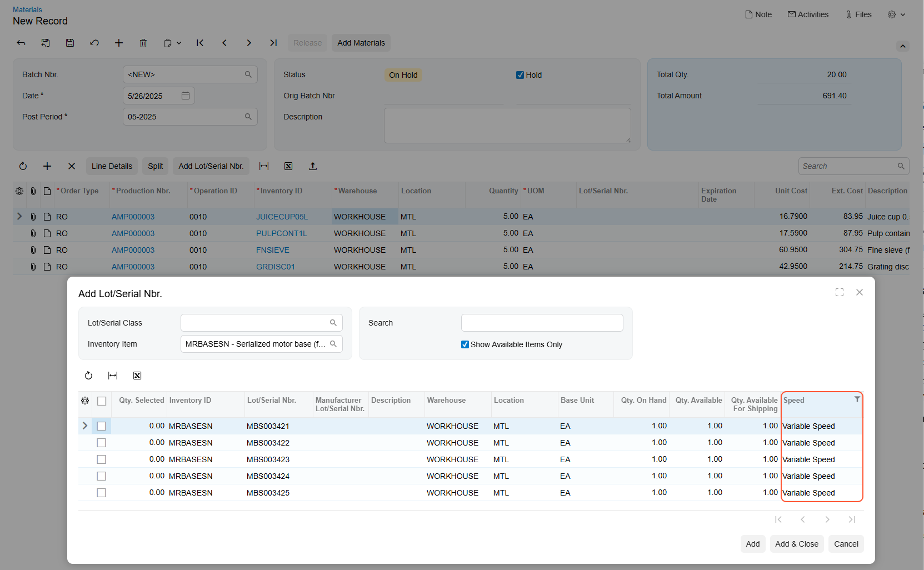This screenshot has width=924, height=570.
Task: Sort by Qty. On Hand column header
Action: (643, 400)
